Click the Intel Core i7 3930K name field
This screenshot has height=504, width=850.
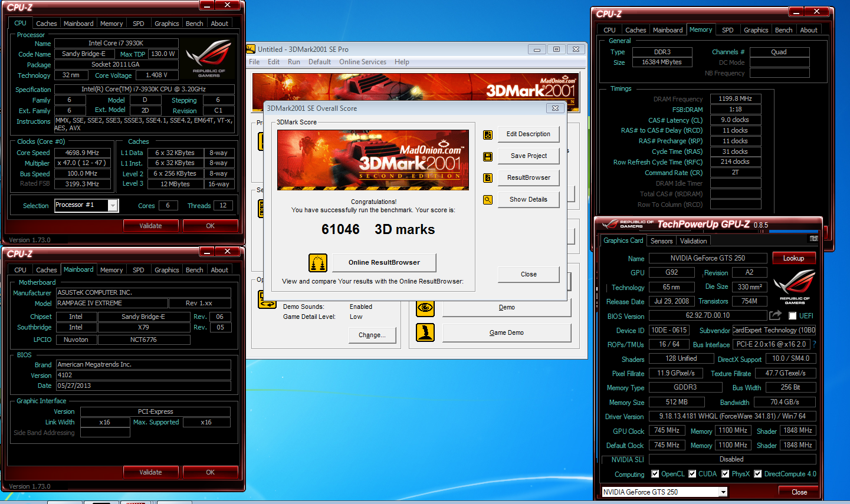pos(116,43)
